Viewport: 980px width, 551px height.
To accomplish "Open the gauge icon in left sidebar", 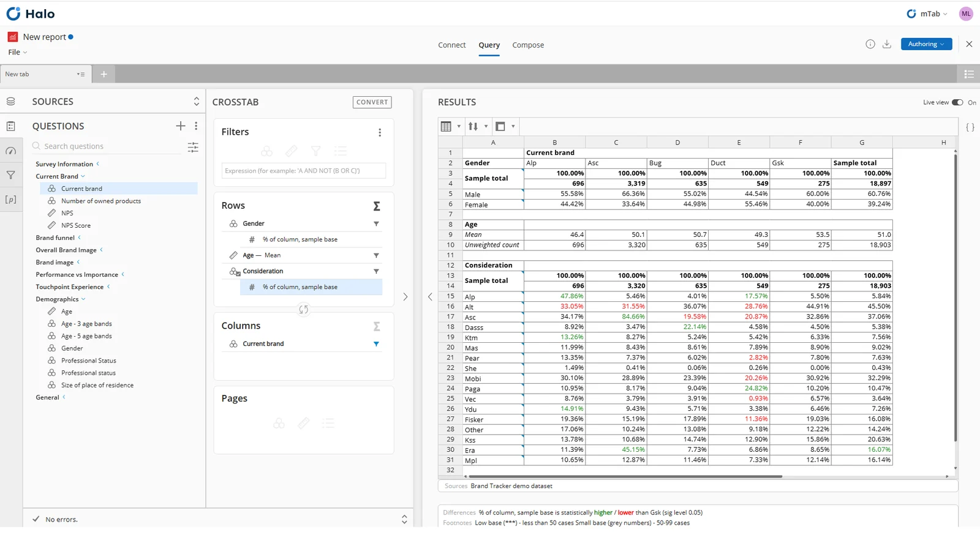I will (11, 151).
